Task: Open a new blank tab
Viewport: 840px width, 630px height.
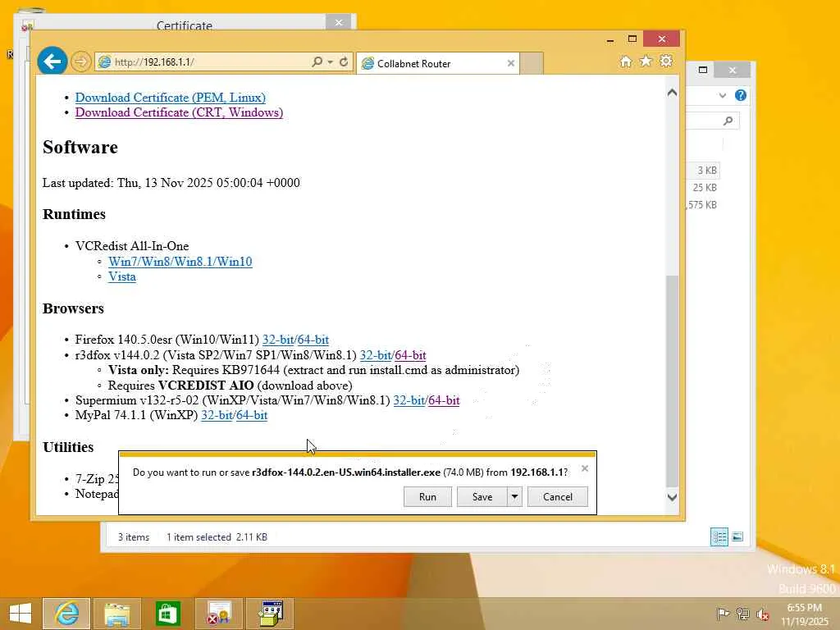Action: coord(532,63)
